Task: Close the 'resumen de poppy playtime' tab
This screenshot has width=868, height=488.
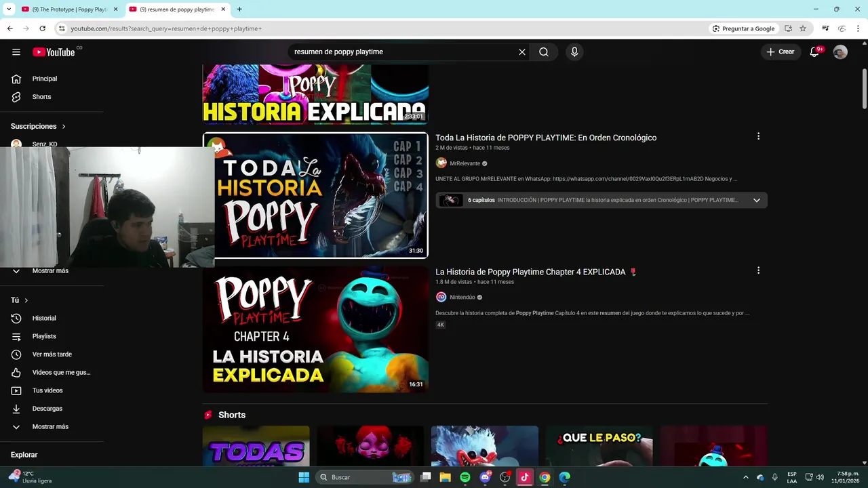Action: [x=222, y=9]
